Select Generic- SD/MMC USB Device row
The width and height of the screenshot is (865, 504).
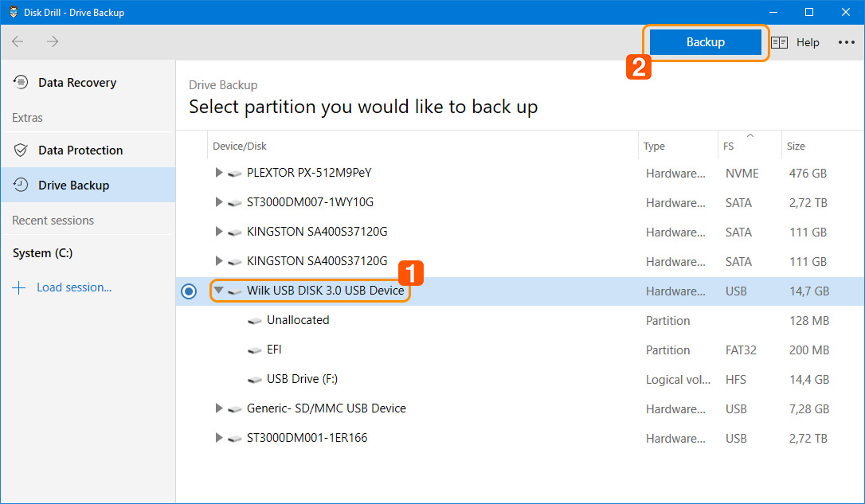(519, 408)
